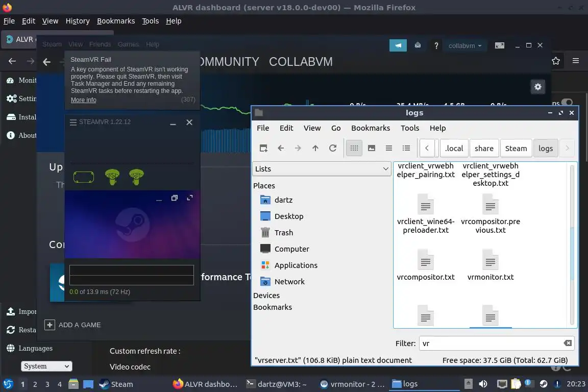Enter Steam Big Picture mode
This screenshot has height=392, width=588.
(x=500, y=45)
